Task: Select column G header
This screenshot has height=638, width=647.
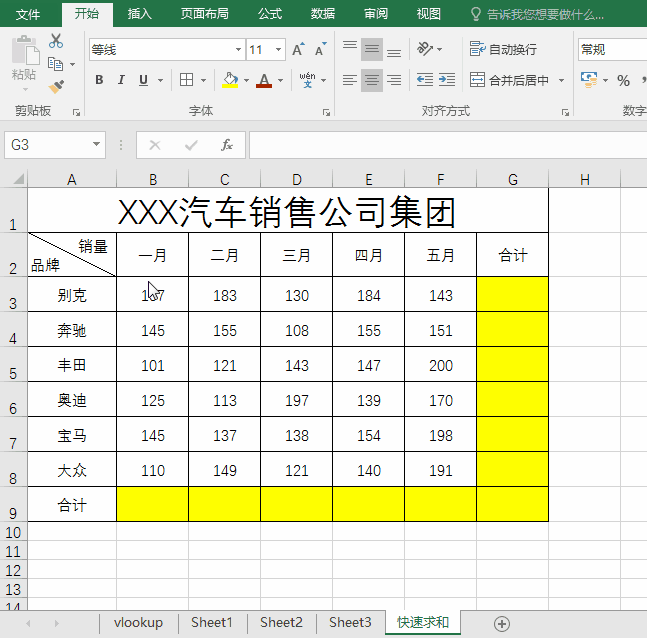Action: pos(512,180)
